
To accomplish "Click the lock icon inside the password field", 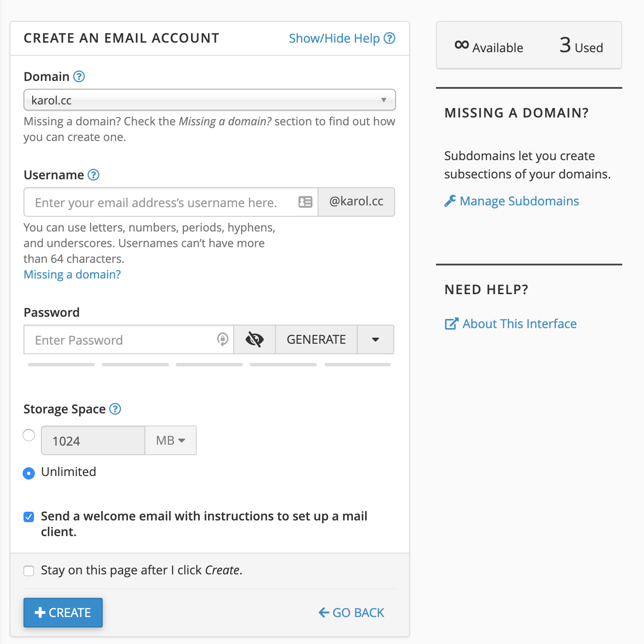I will [x=222, y=340].
